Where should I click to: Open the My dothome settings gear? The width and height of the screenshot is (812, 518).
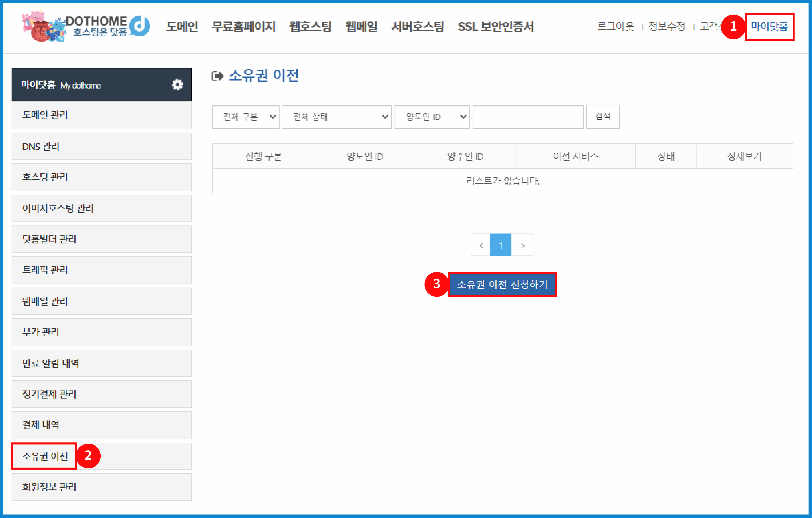(177, 85)
